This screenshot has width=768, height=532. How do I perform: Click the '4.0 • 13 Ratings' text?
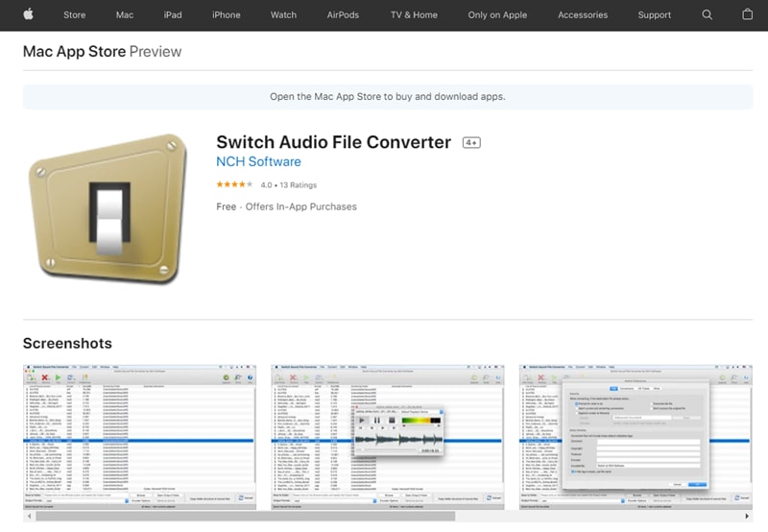[289, 185]
